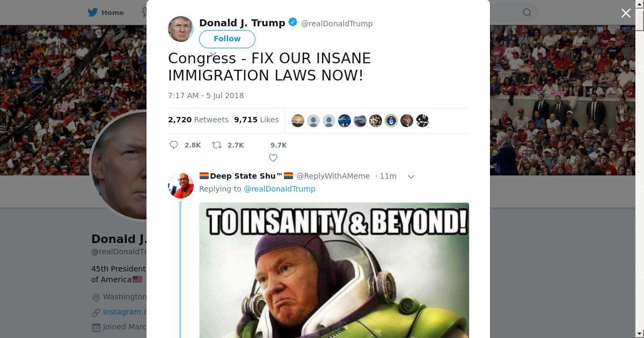Open the Home tab
Screen dimensions: 644x338
tap(106, 12)
